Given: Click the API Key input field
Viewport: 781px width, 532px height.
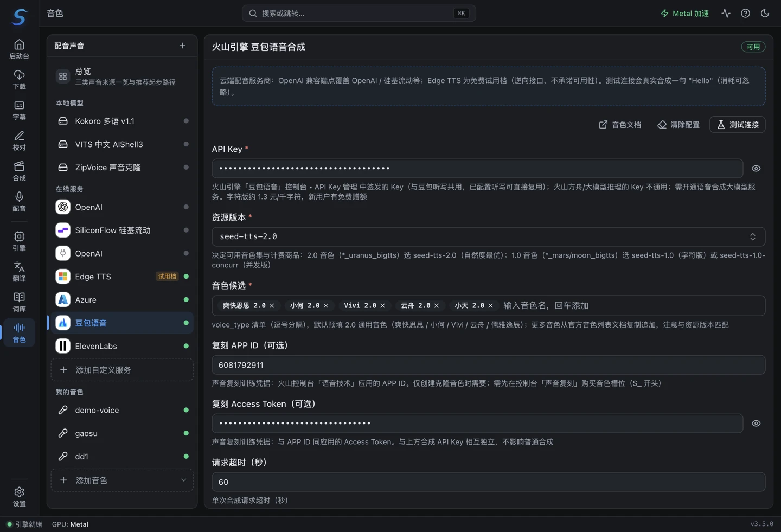Looking at the screenshot, I should click(477, 169).
